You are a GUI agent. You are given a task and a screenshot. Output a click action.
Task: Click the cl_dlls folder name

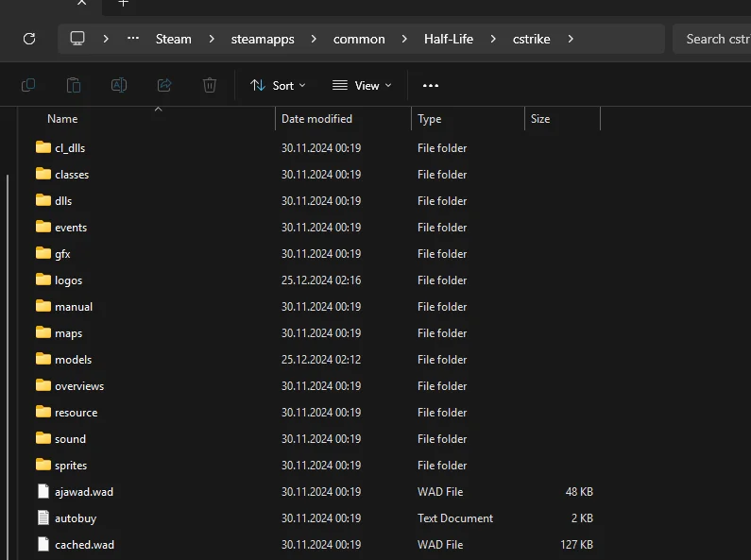pyautogui.click(x=70, y=148)
